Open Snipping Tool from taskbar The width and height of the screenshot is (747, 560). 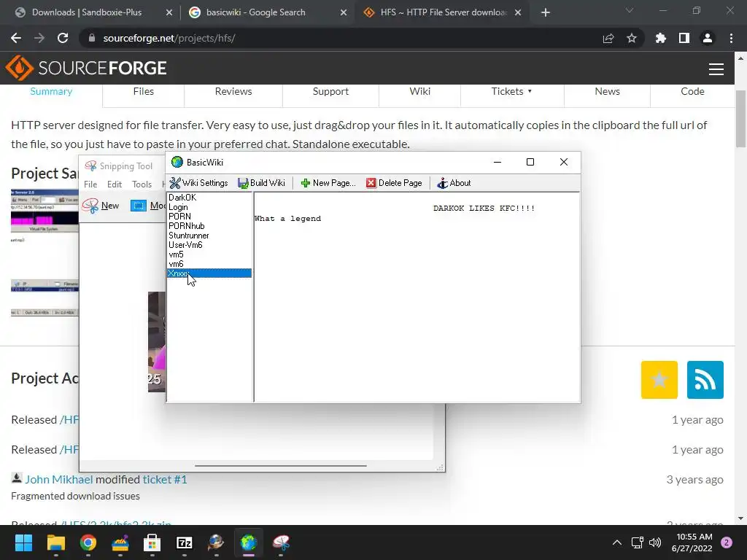[x=281, y=542]
